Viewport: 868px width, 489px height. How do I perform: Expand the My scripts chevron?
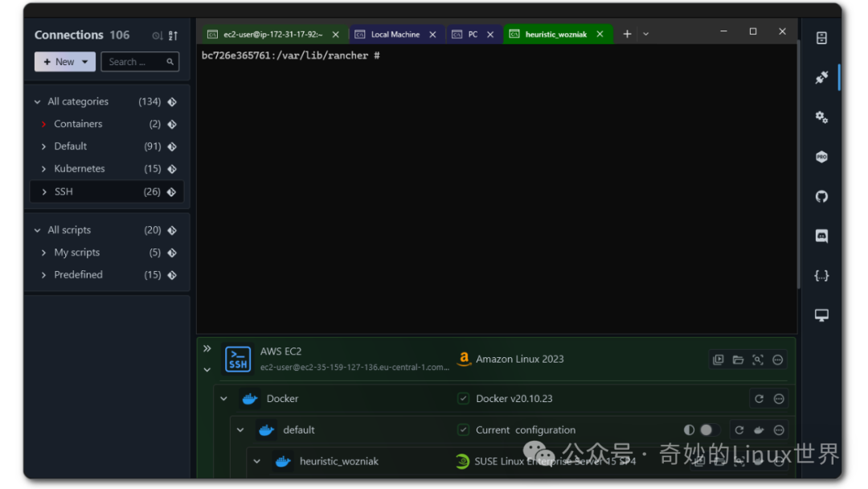coord(43,253)
